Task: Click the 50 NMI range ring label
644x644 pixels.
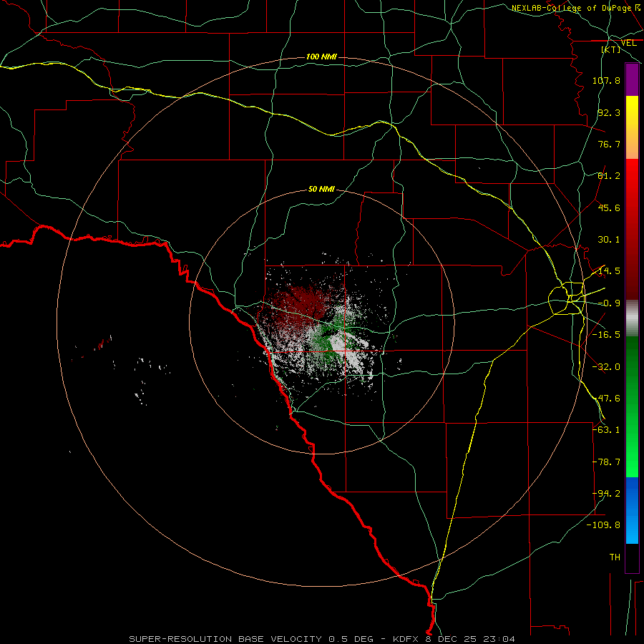Action: tap(321, 189)
